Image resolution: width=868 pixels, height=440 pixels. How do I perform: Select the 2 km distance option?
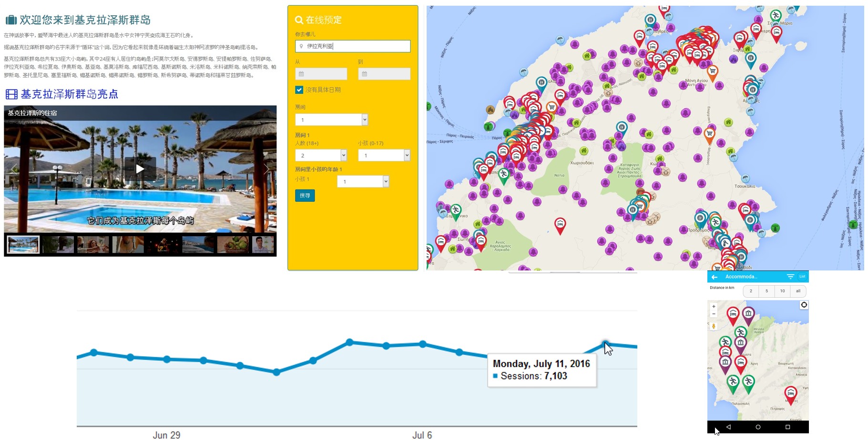[751, 291]
